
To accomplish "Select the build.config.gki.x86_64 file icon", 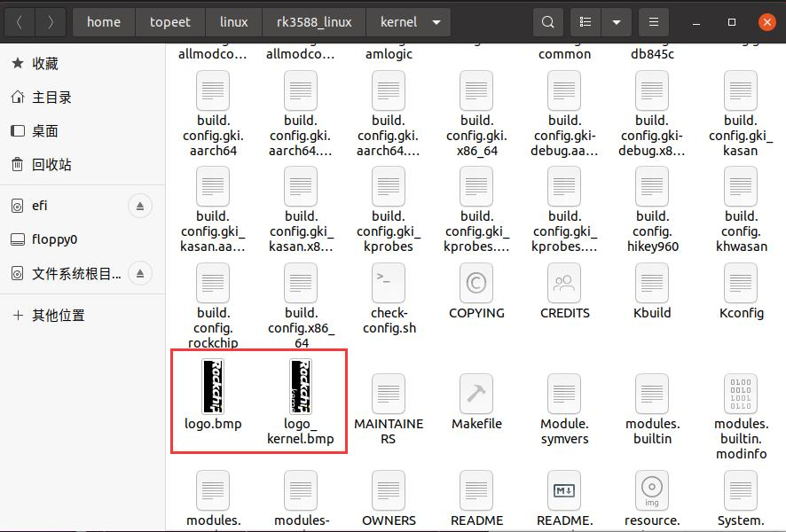I will [x=476, y=90].
